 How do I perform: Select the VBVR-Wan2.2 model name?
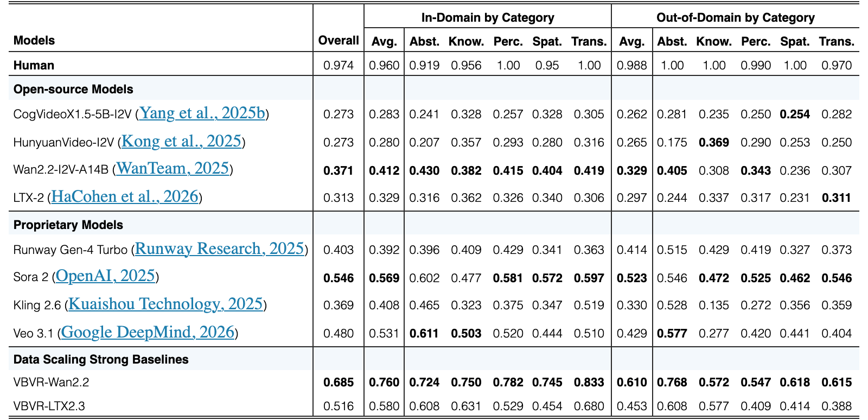tap(51, 383)
